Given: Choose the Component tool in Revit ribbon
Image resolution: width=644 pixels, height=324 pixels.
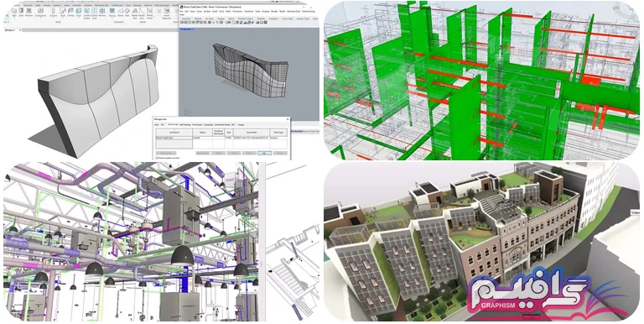Looking at the screenshot, I should point(40,13).
